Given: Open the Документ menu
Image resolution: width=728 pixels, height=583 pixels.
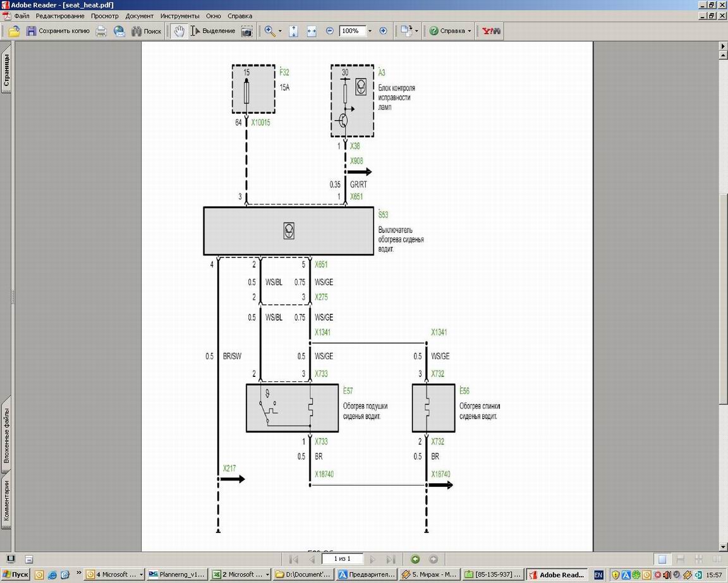Looking at the screenshot, I should point(139,16).
